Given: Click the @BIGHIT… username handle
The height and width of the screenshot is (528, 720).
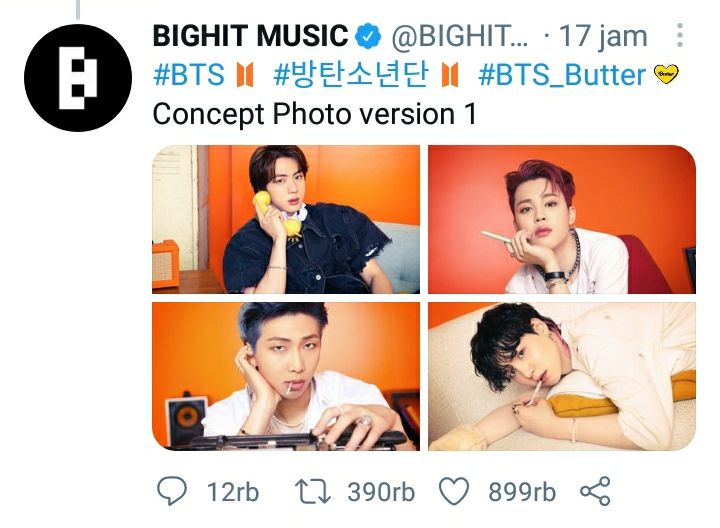Looking at the screenshot, I should [x=458, y=38].
